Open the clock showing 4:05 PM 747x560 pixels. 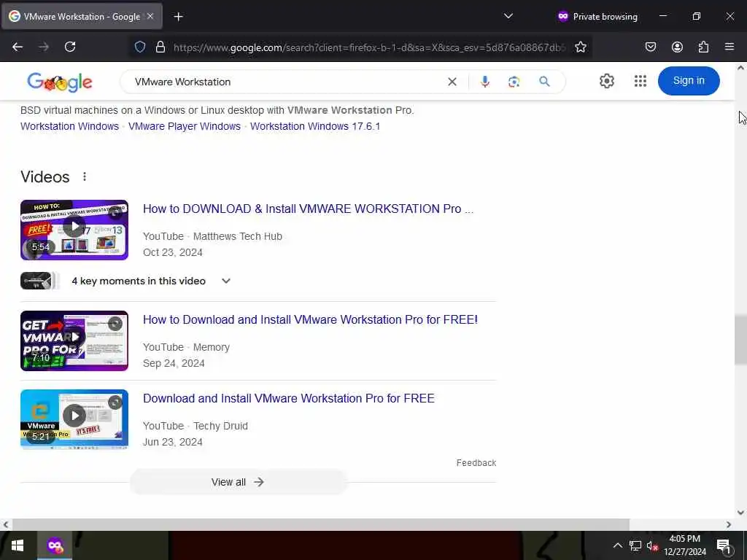tap(684, 545)
